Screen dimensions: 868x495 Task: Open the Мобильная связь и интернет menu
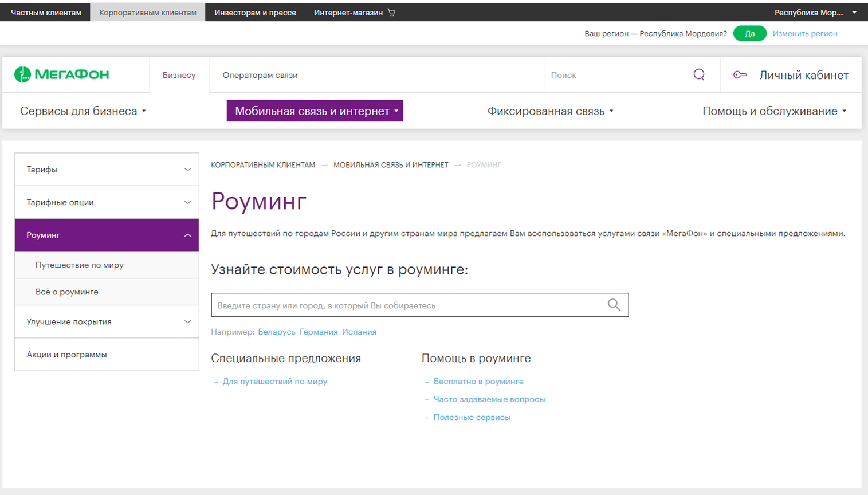click(x=315, y=111)
